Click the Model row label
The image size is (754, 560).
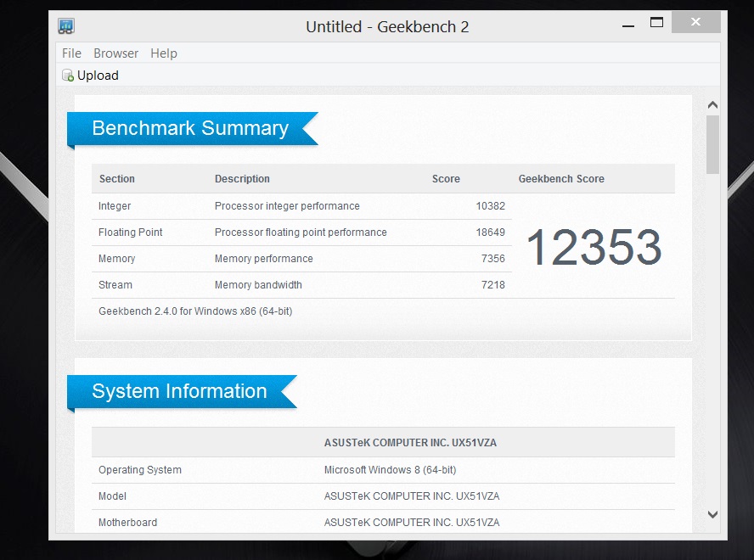[113, 496]
